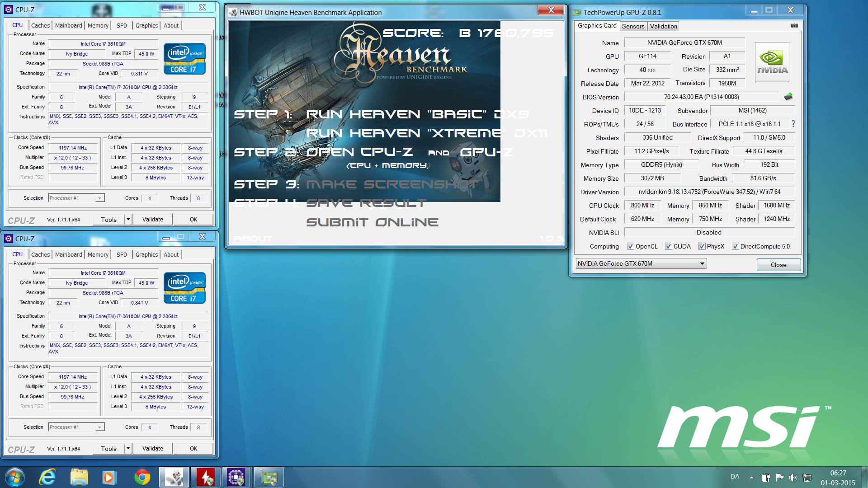
Task: Switch to Memory tab in bottom CPU-Z
Action: pos(98,255)
